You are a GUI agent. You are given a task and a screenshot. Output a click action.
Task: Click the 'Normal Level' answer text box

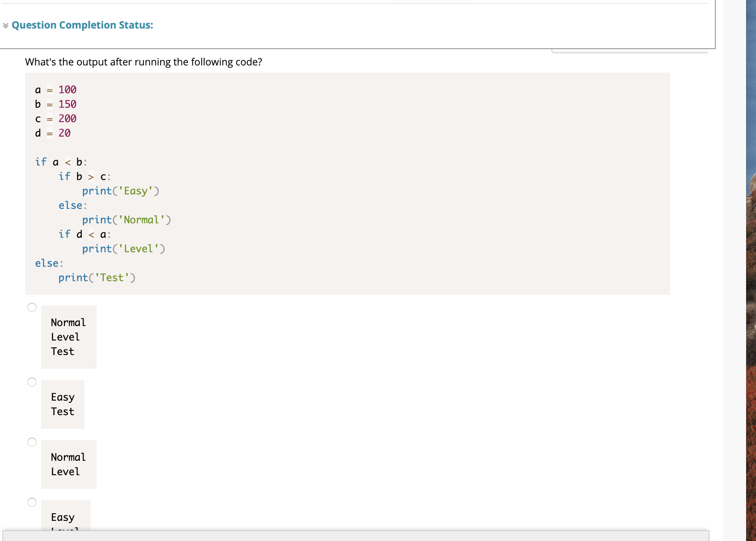tap(68, 464)
